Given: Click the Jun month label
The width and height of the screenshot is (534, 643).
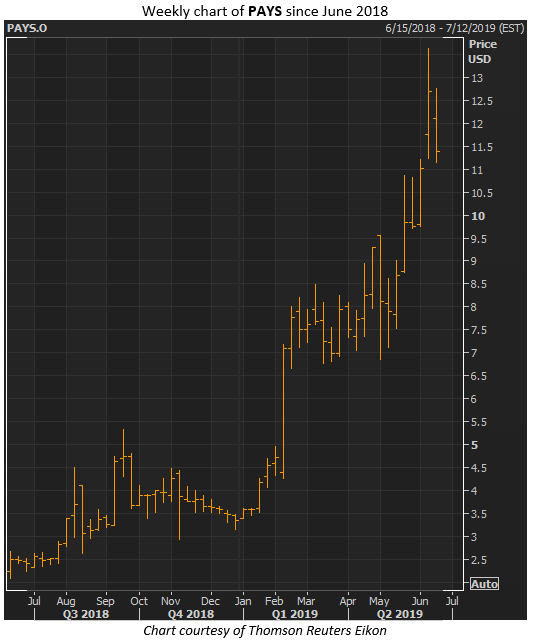Looking at the screenshot, I should click(x=420, y=601).
